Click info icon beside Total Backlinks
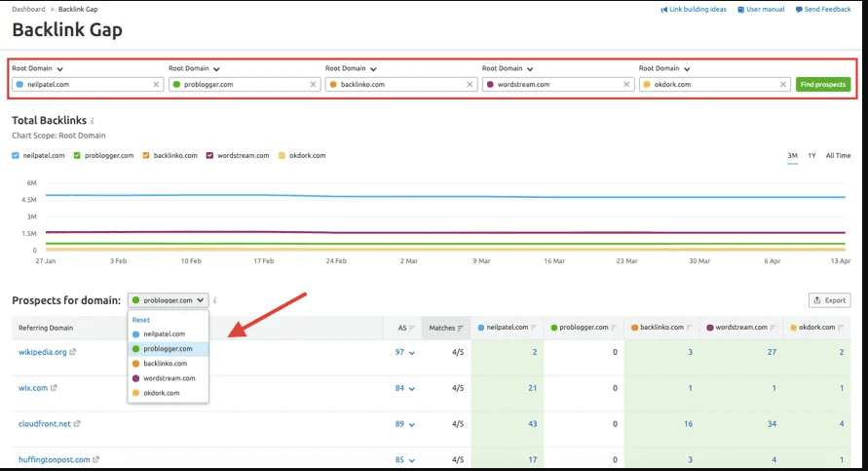The height and width of the screenshot is (471, 868). tap(93, 121)
